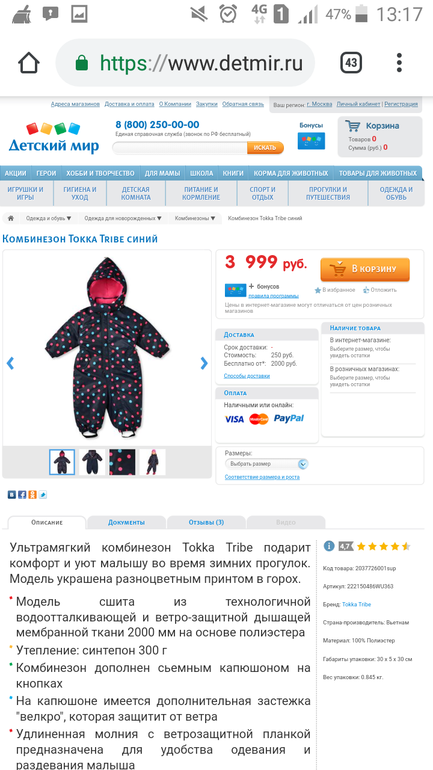Show next product image with right arrow

(204, 363)
